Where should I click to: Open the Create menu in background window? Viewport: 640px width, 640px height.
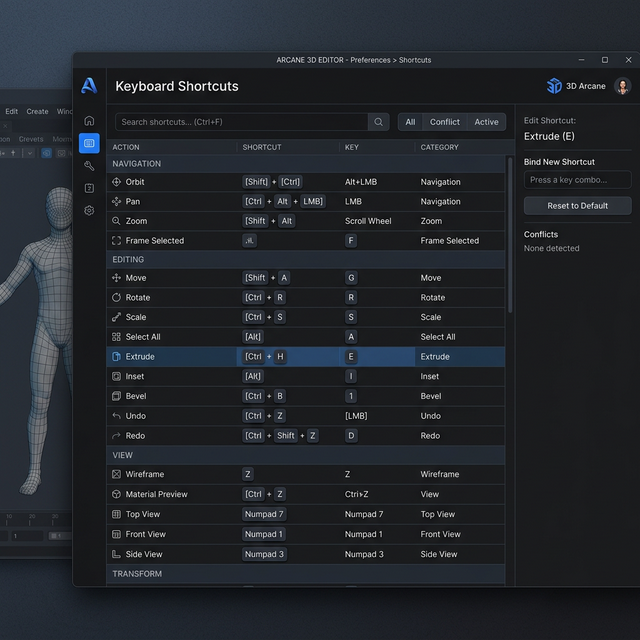37,112
